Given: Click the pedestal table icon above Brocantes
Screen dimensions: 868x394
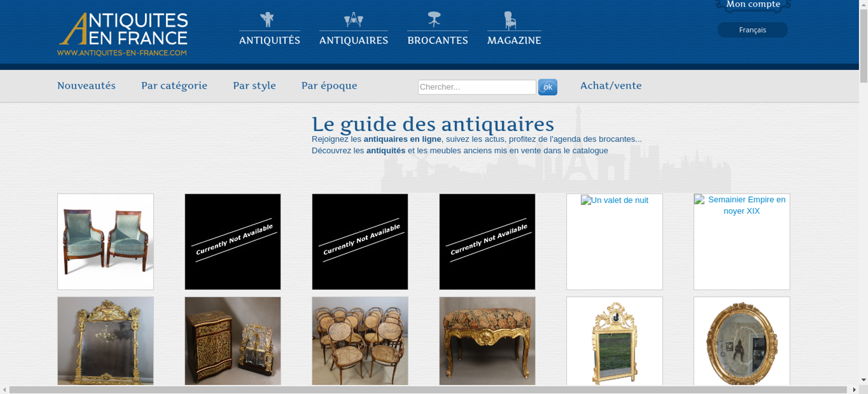Looking at the screenshot, I should click(x=434, y=19).
